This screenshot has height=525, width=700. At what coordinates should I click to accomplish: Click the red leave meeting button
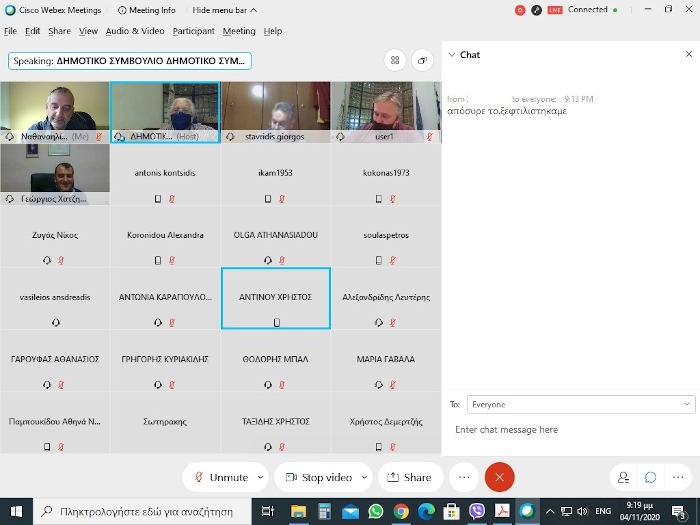click(x=499, y=477)
